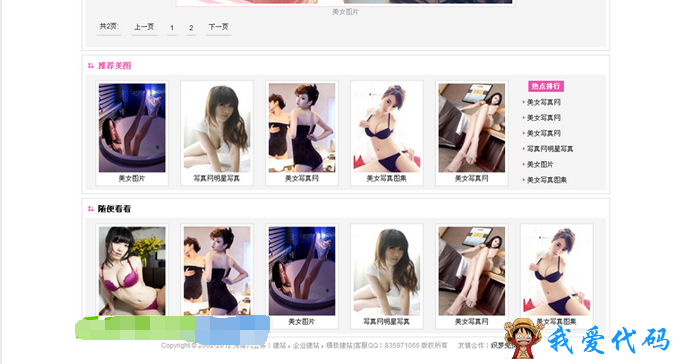Go to the next page via 下一页
The width and height of the screenshot is (687, 364).
219,27
